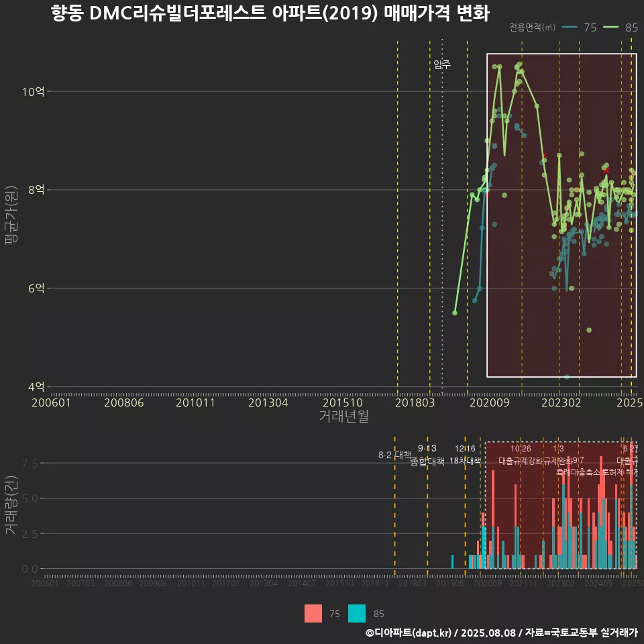Select the 7.5 volume axis label
The image size is (644, 644).
coord(30,464)
